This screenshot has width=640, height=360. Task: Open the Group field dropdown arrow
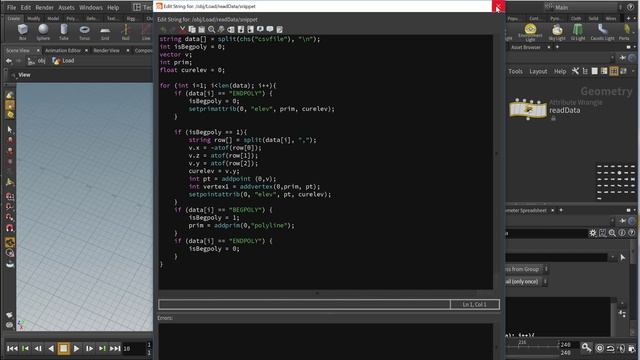(x=612, y=258)
